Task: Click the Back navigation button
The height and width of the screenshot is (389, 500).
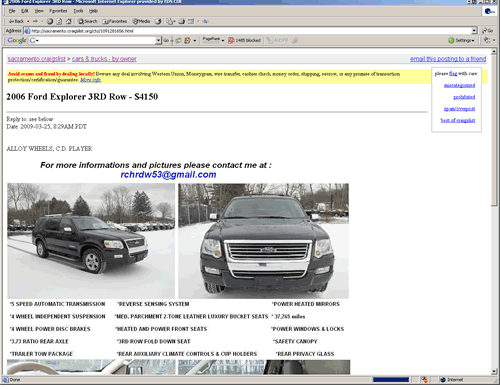Action: [16, 21]
